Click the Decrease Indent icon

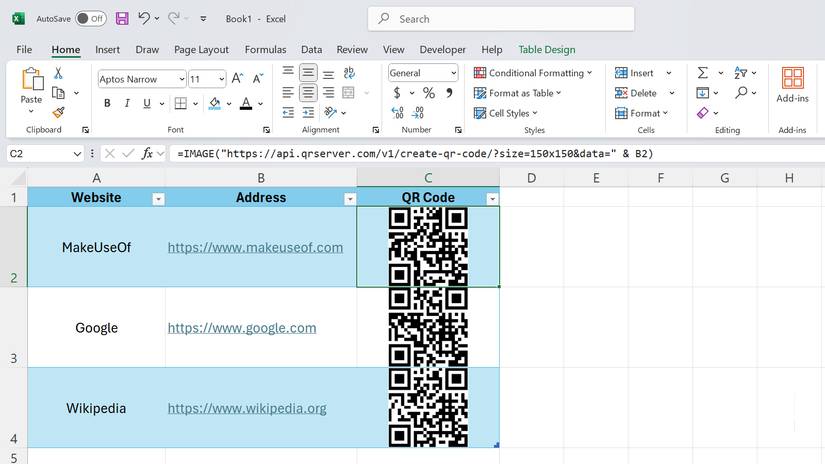point(288,113)
